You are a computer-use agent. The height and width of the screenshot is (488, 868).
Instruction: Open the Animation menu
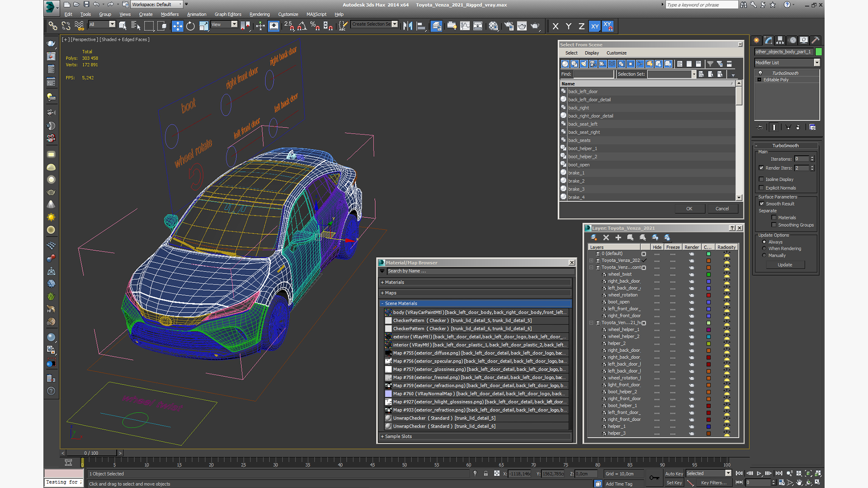click(x=197, y=14)
